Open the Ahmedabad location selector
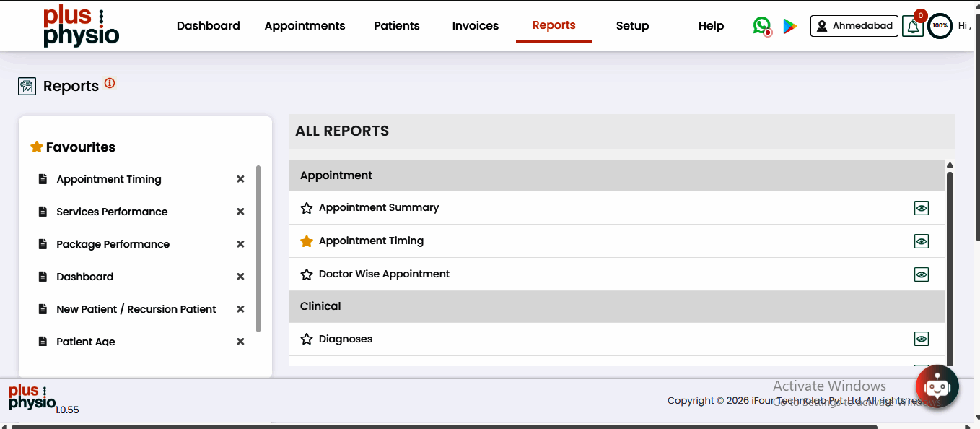The height and width of the screenshot is (429, 980). (x=854, y=26)
